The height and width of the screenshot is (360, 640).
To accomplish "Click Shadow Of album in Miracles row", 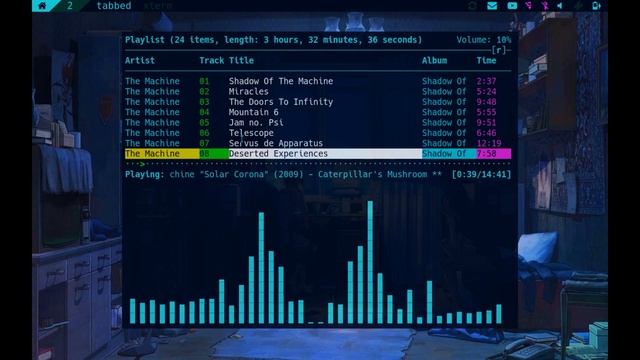I will 444,91.
